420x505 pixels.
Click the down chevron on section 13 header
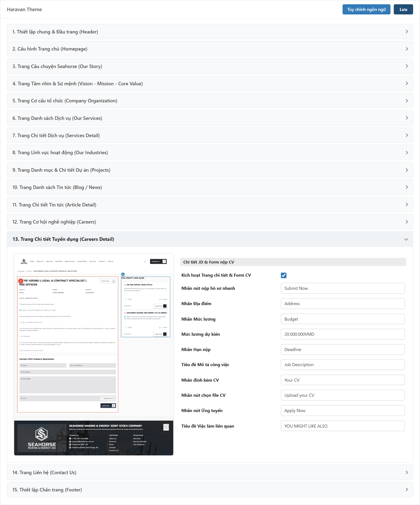pos(406,239)
